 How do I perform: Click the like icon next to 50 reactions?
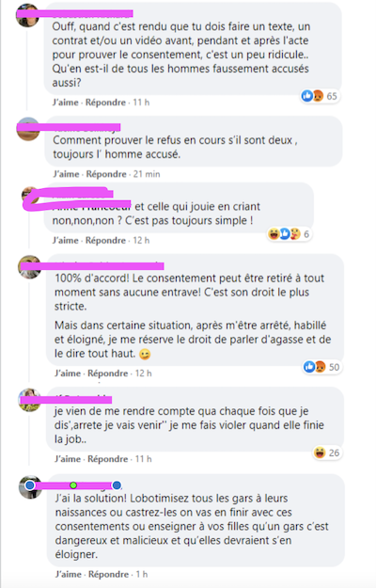[309, 366]
